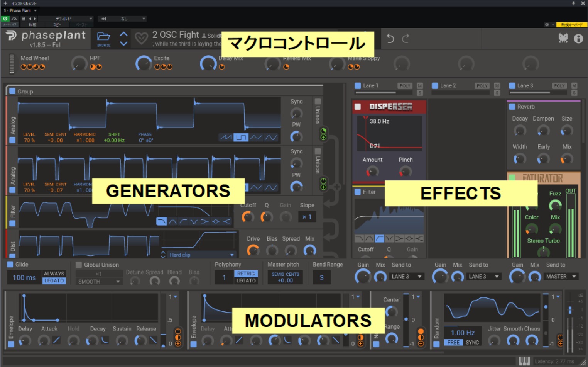
Task: Select the sine waveform on first oscillator
Action: click(271, 138)
